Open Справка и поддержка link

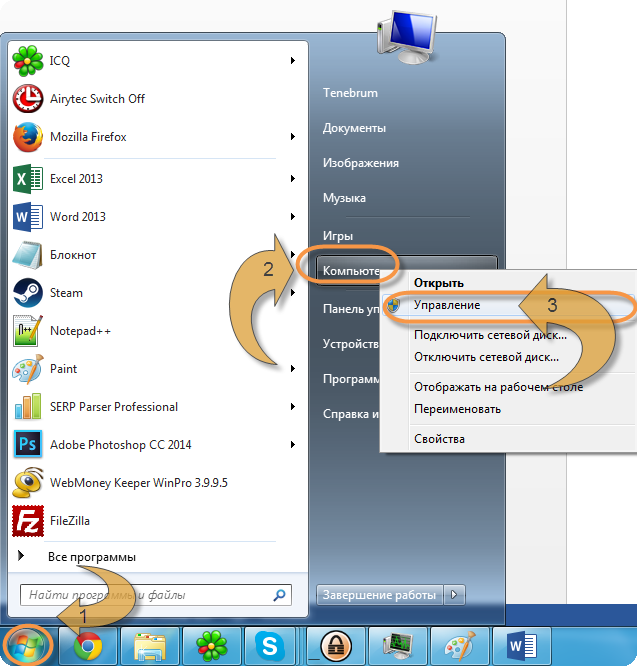tap(350, 414)
